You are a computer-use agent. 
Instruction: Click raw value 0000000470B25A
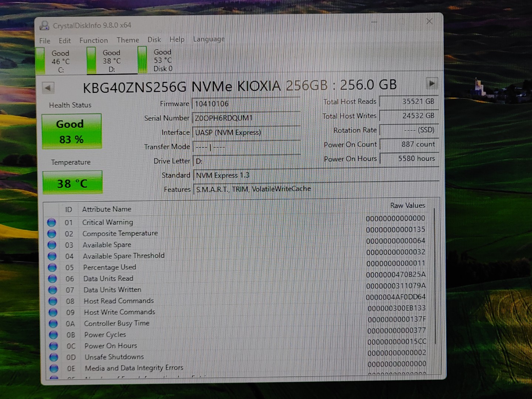coord(396,274)
